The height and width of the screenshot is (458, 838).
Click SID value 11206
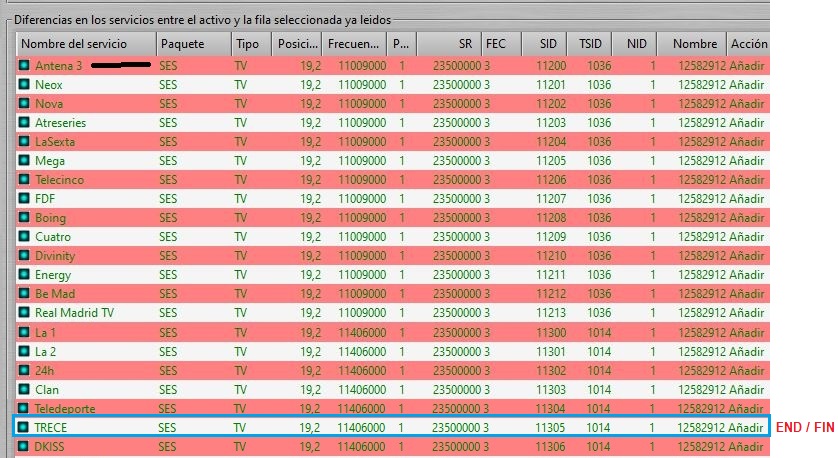coord(551,180)
